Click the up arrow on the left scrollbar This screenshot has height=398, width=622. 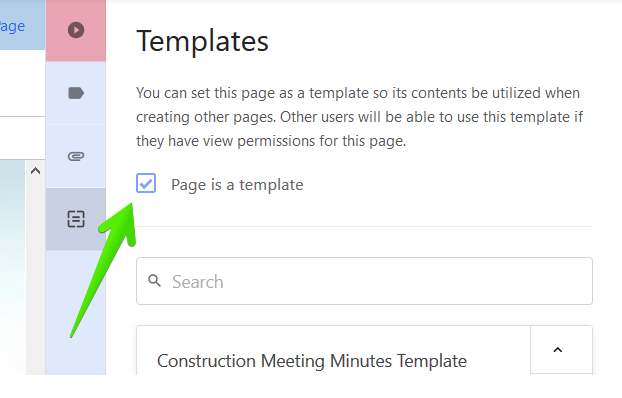click(x=35, y=171)
